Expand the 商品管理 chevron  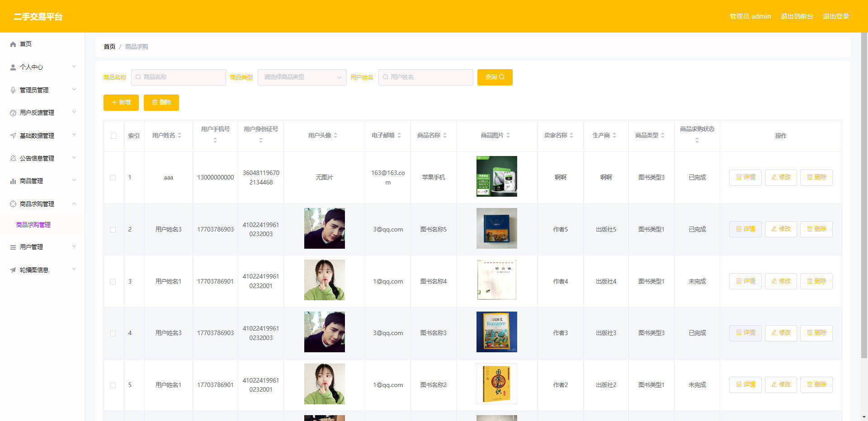74,180
